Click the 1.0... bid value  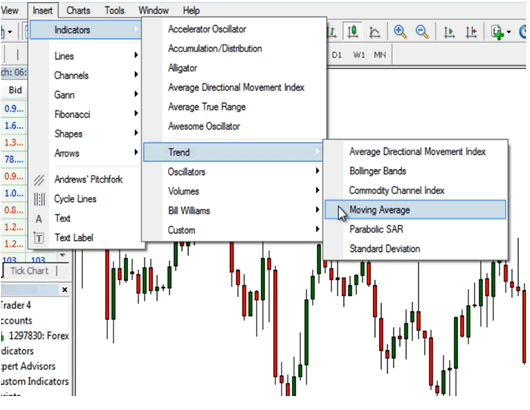click(14, 193)
